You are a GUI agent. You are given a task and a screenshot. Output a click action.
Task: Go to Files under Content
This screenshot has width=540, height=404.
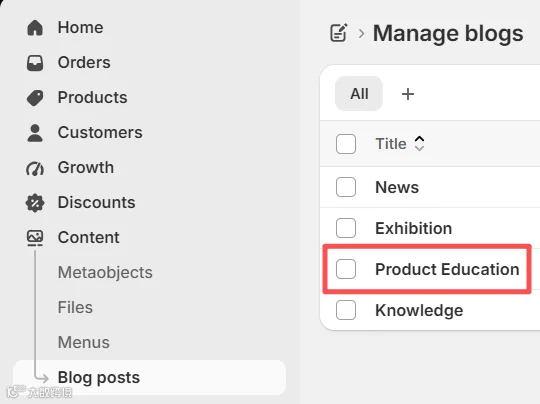pyautogui.click(x=75, y=307)
